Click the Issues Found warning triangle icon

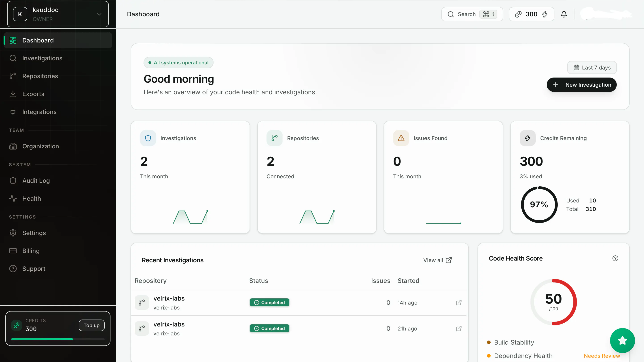point(401,138)
